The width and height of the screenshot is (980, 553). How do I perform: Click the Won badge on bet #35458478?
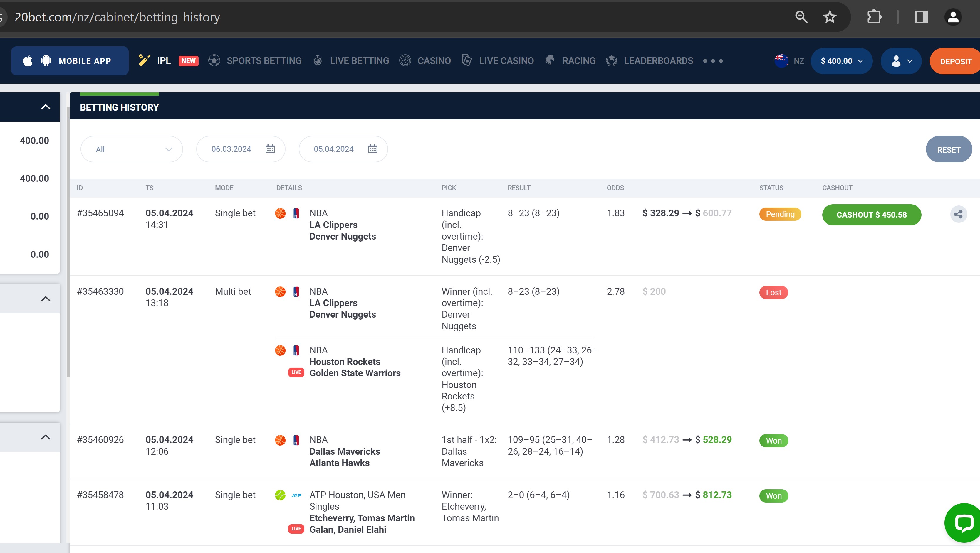[x=773, y=495]
